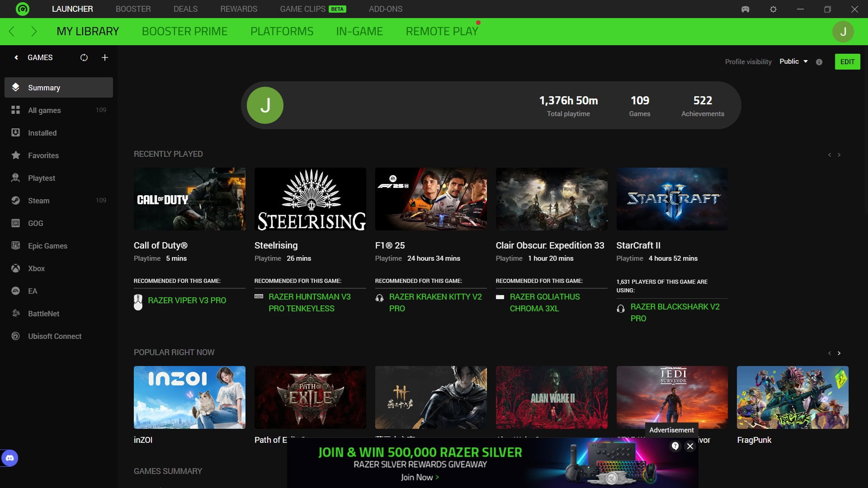Open the Profile visibility Public dropdown
The width and height of the screenshot is (868, 488).
pyautogui.click(x=793, y=61)
